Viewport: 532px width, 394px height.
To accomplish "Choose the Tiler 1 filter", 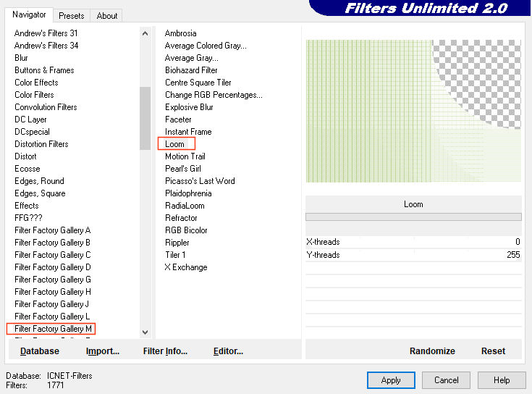I will (x=175, y=255).
